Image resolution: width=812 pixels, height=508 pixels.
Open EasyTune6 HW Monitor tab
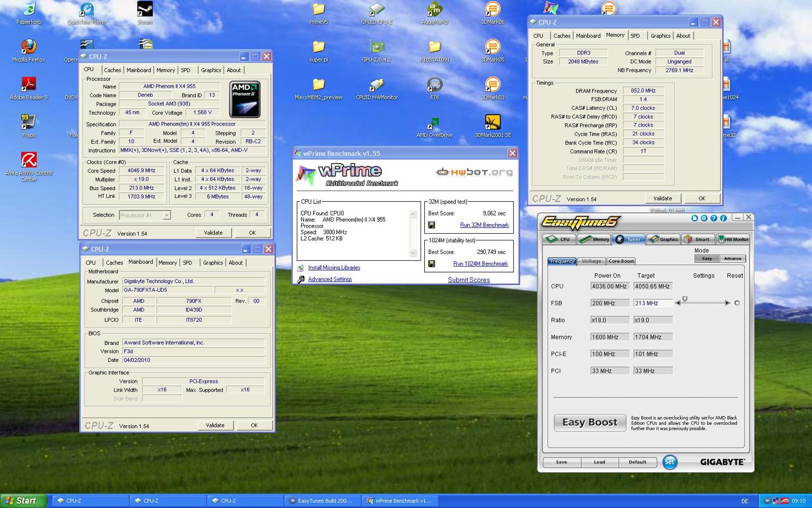(733, 239)
